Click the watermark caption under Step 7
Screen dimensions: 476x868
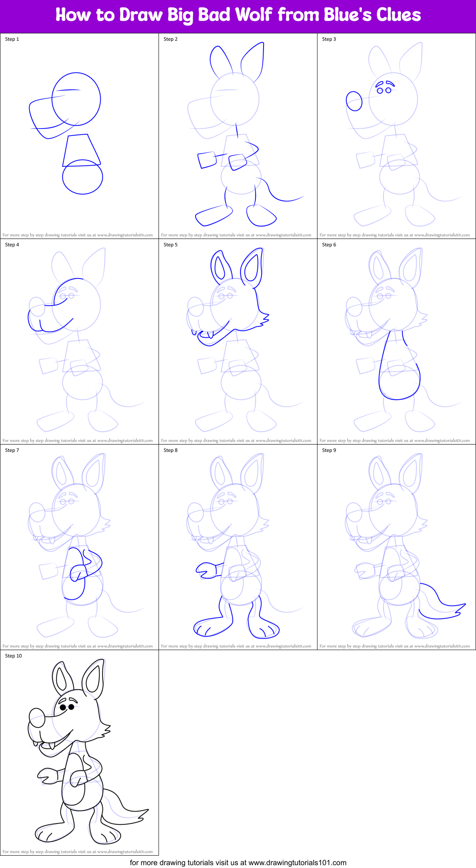pos(77,646)
